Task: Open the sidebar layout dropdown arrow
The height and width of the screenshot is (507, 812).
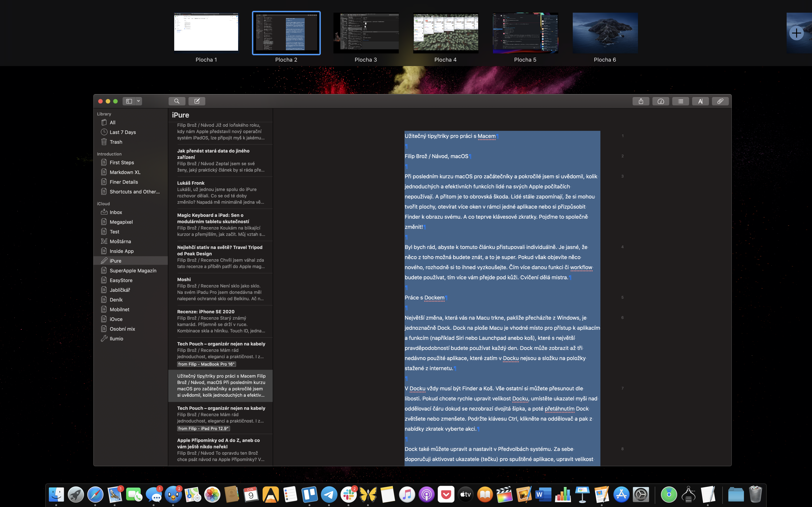Action: click(138, 101)
